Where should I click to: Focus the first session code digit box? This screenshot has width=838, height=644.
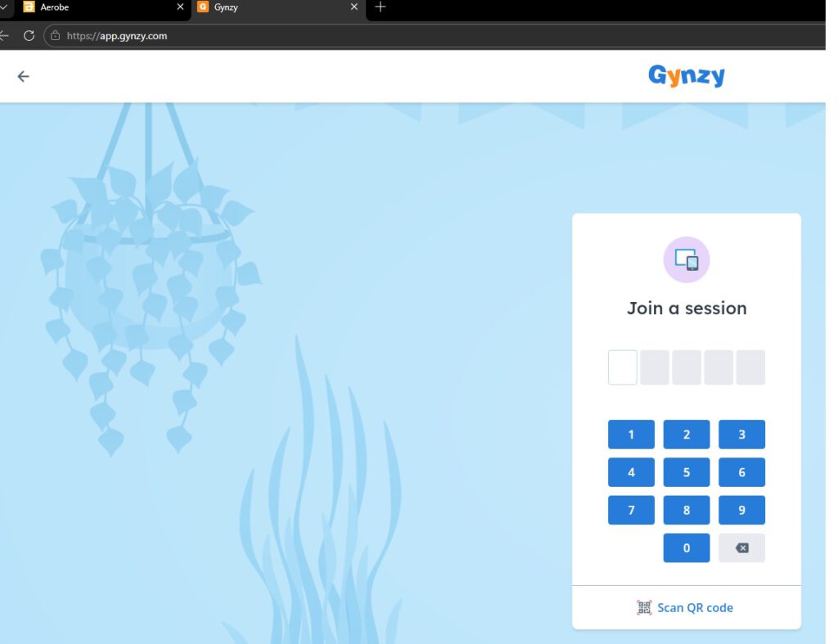[622, 367]
